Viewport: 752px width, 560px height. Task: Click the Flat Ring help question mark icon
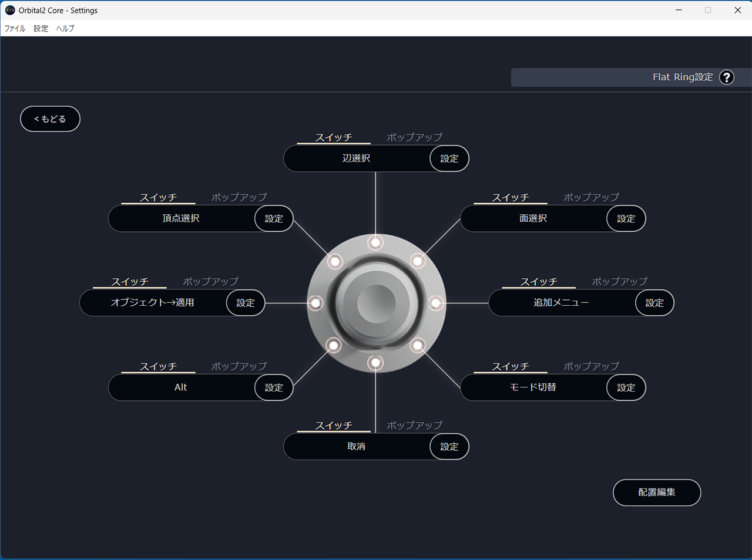(727, 77)
